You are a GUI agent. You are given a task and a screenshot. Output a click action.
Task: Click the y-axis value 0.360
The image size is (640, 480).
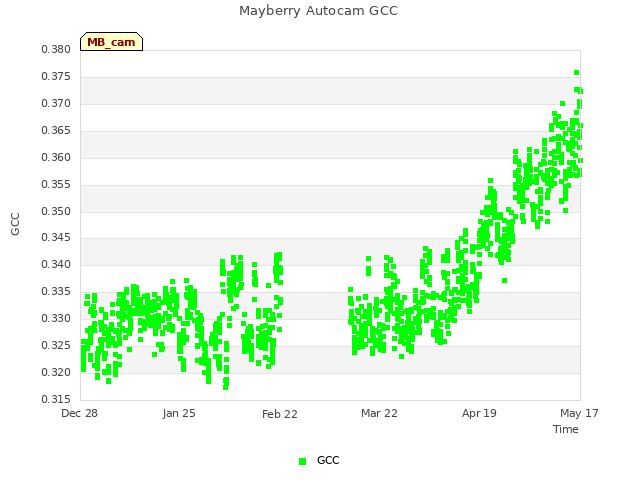56,157
